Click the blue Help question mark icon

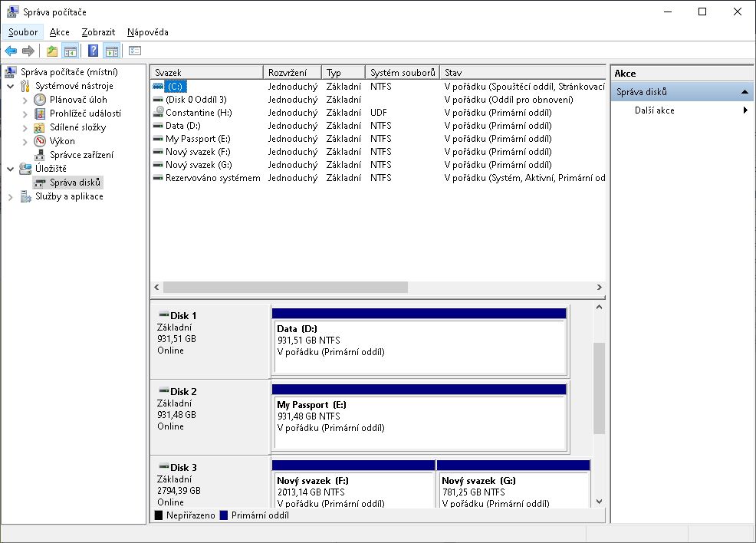[x=93, y=51]
